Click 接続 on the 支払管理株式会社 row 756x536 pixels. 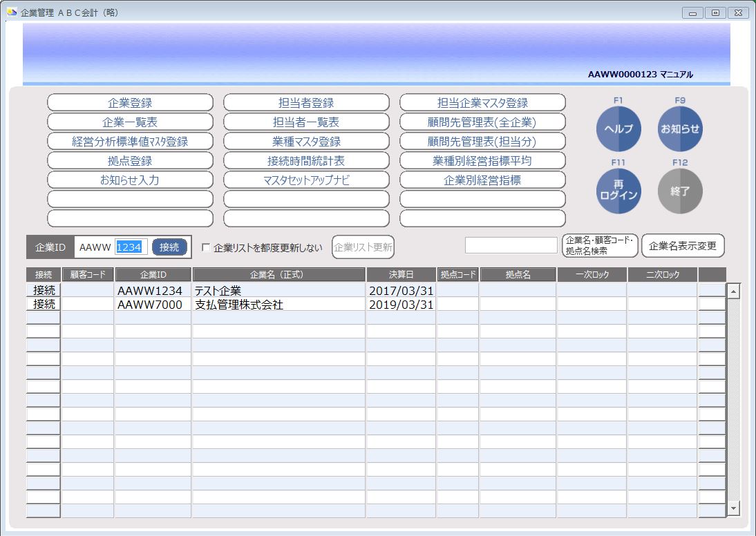click(42, 304)
